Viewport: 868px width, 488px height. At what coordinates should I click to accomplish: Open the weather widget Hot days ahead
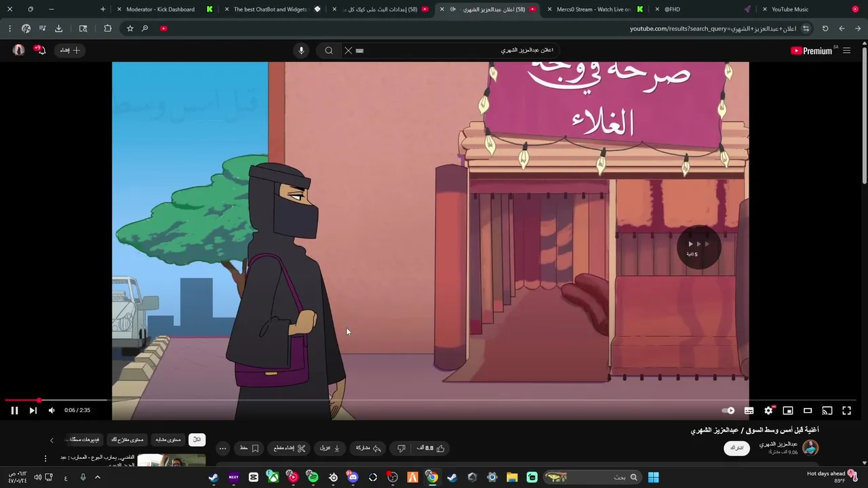[831, 477]
